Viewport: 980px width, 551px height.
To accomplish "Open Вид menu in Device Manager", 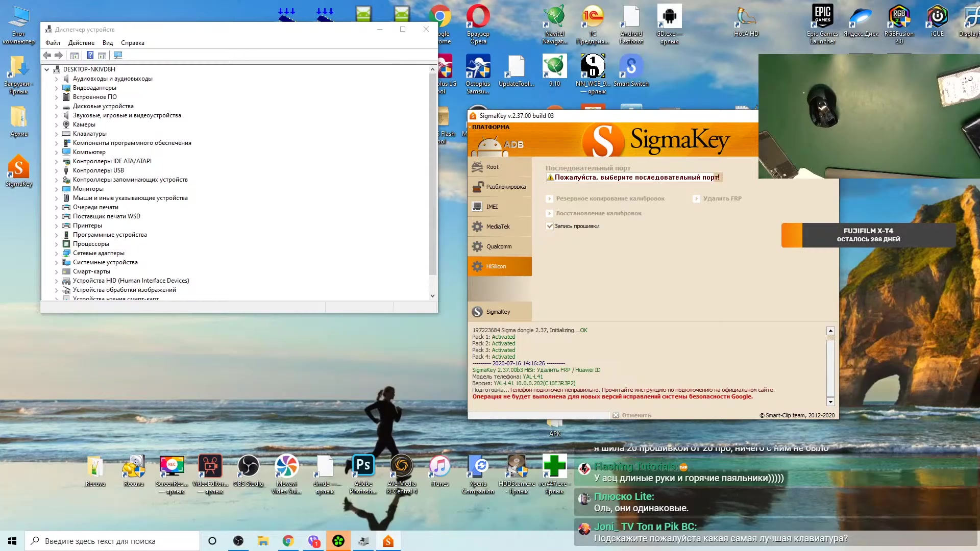I will 108,42.
